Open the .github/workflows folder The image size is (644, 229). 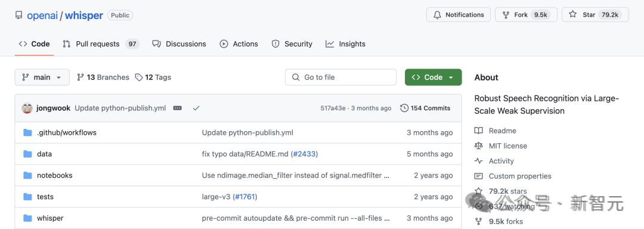pos(67,132)
